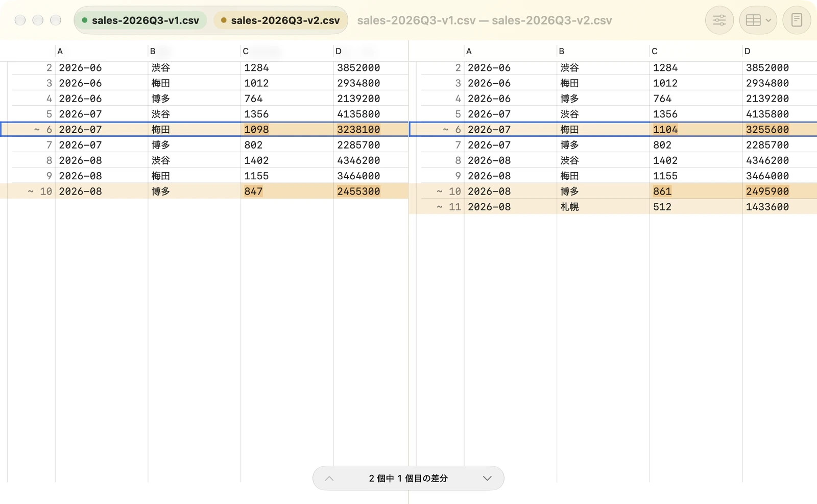Screen dimensions: 817x504
Task: Click value 861 in right pane
Action: 662,191
